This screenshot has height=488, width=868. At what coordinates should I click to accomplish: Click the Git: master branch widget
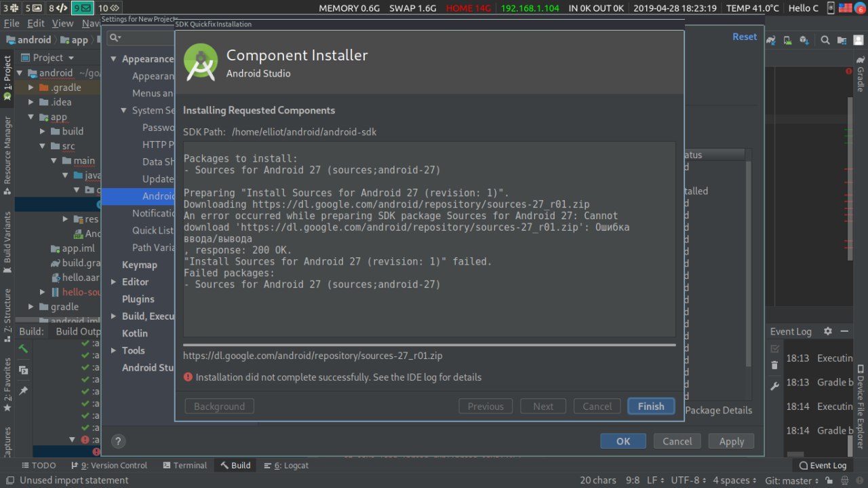click(791, 480)
